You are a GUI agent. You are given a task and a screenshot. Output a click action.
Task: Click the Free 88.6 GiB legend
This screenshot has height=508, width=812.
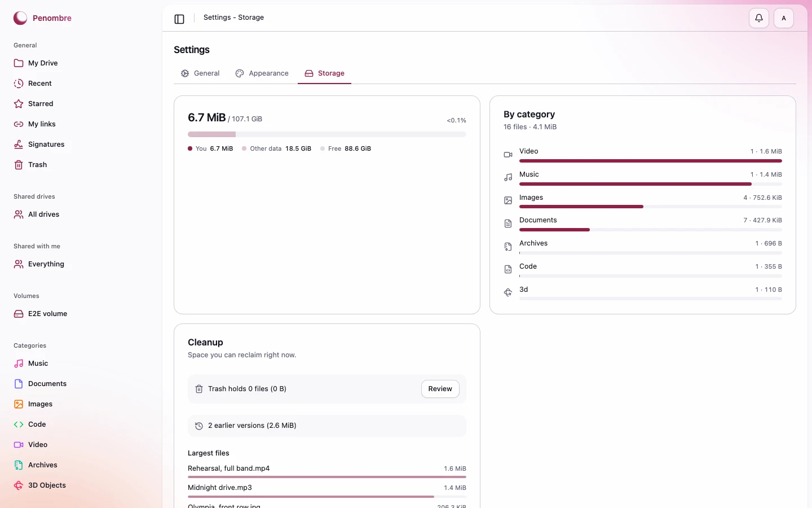coord(346,148)
